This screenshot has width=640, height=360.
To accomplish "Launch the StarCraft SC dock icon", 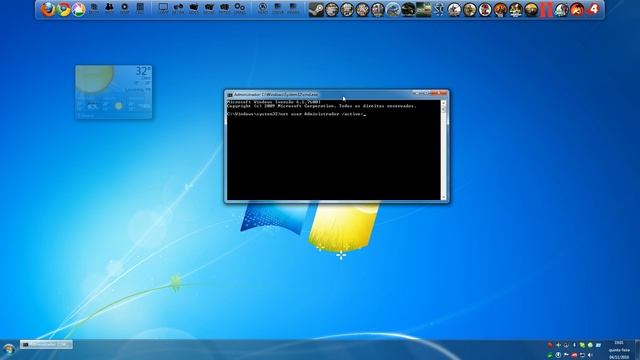I will (439, 9).
